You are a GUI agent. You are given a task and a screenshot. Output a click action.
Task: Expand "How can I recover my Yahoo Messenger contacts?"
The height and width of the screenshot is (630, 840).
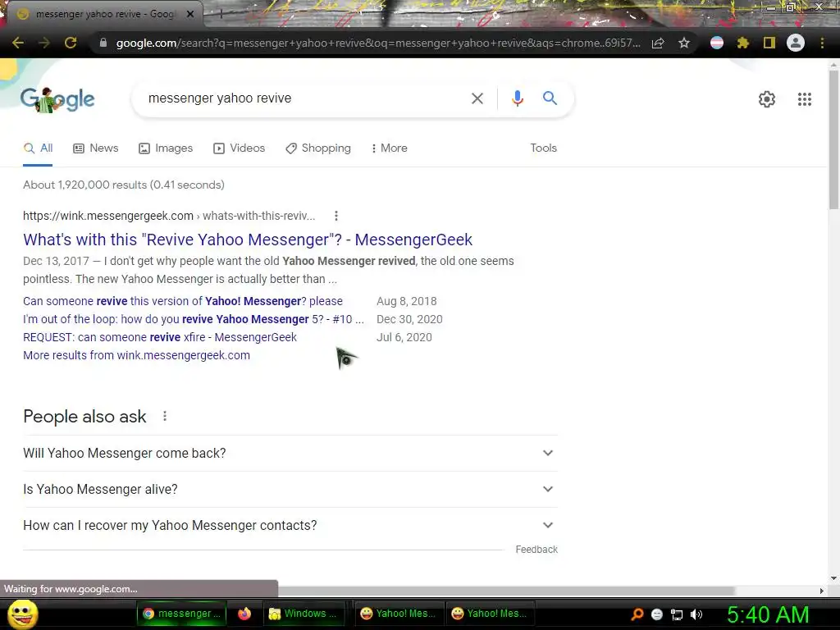(290, 525)
